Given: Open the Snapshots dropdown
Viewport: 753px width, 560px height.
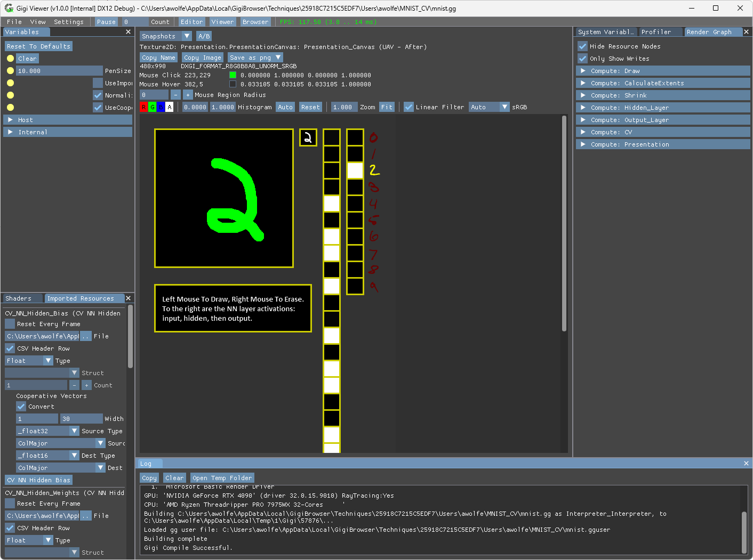Looking at the screenshot, I should coord(166,36).
